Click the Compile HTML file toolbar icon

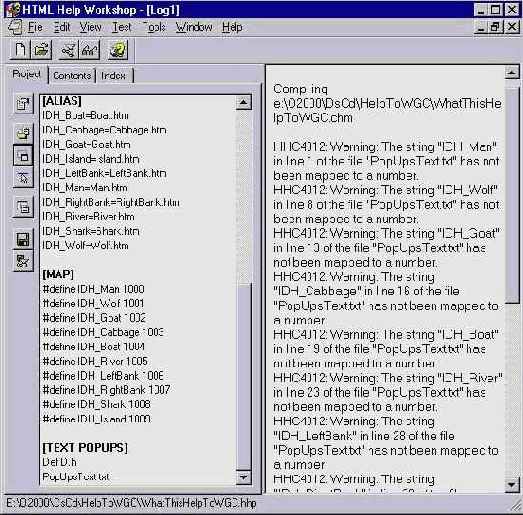(x=68, y=50)
